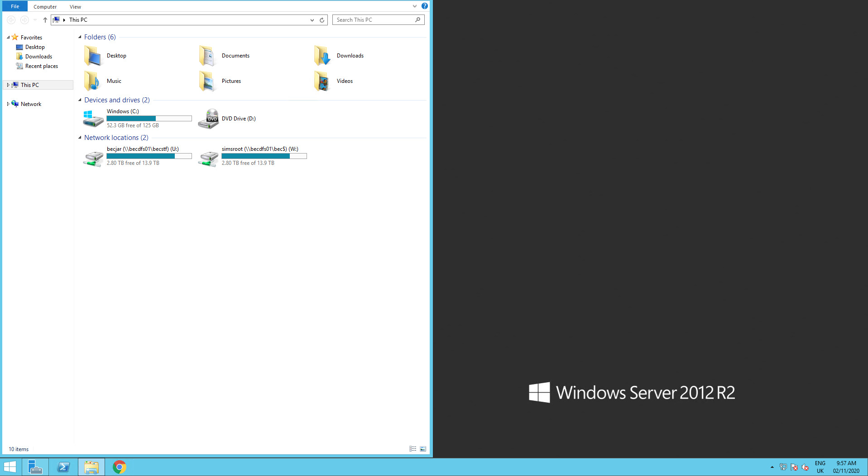The width and height of the screenshot is (868, 476).
Task: Click the This PC address bar path
Action: 78,20
